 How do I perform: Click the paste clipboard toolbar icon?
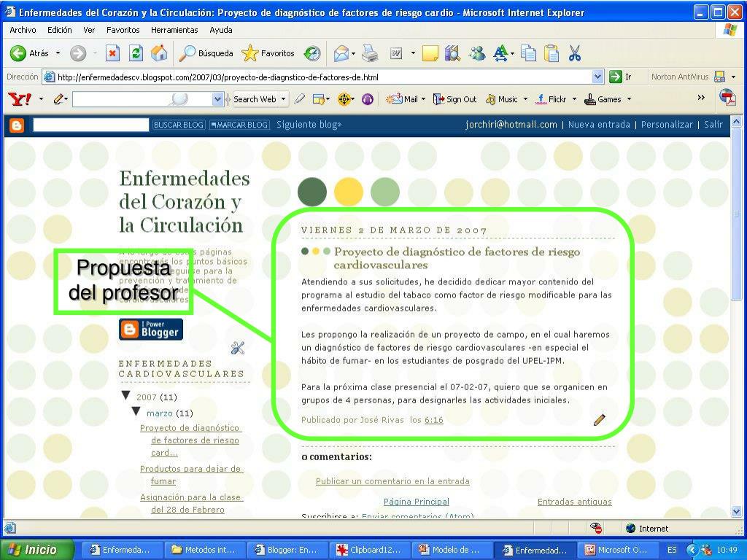tap(551, 53)
